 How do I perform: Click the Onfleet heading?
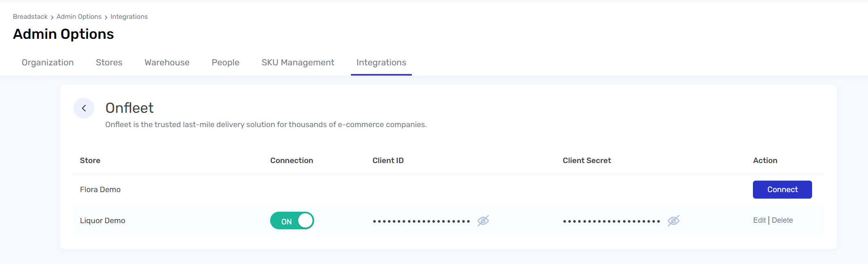coord(129,108)
